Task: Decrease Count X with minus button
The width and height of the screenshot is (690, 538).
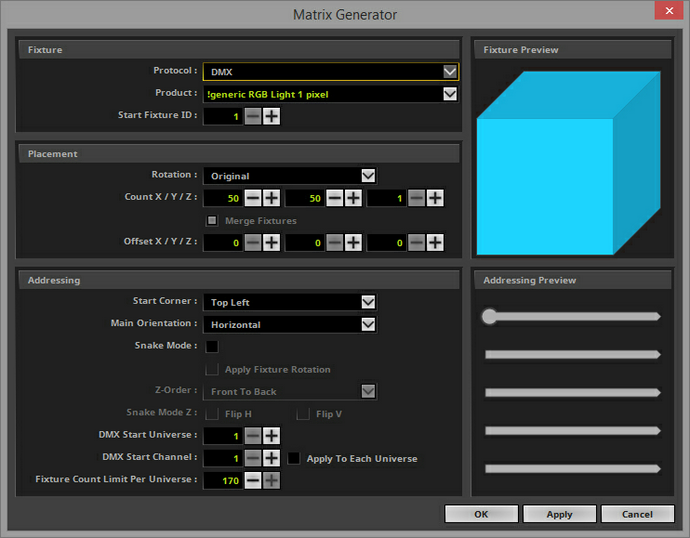Action: tap(253, 198)
